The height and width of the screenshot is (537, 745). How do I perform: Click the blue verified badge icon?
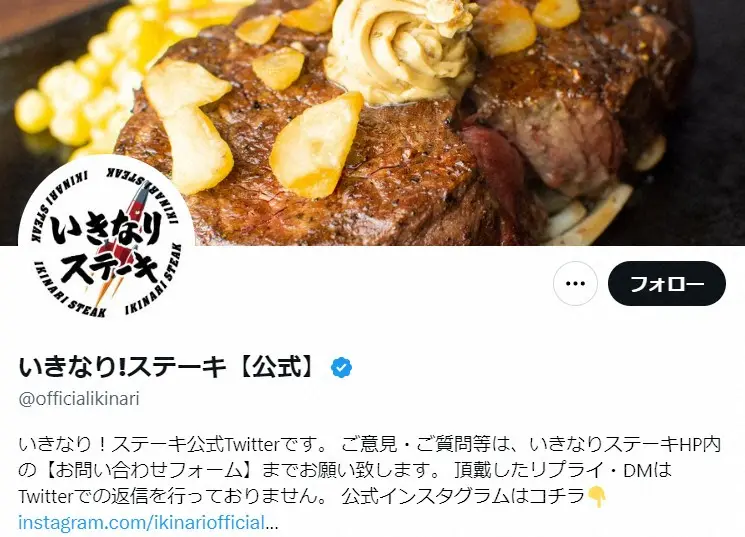pos(341,367)
